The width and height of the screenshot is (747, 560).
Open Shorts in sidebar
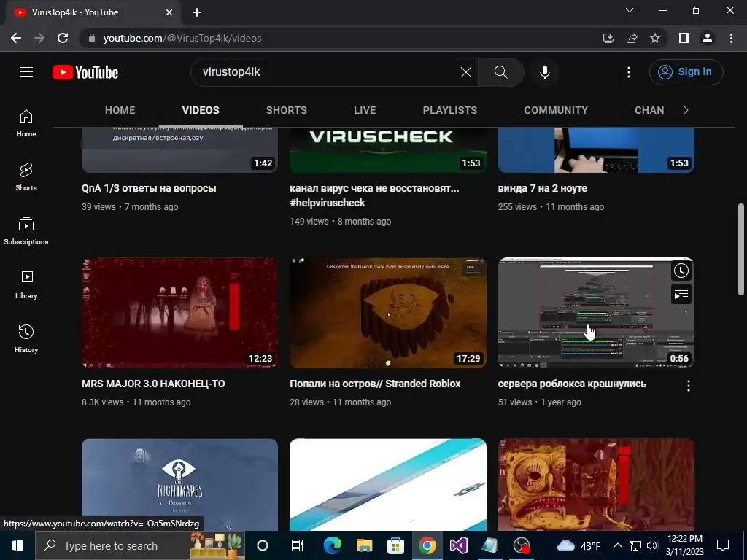[x=26, y=176]
